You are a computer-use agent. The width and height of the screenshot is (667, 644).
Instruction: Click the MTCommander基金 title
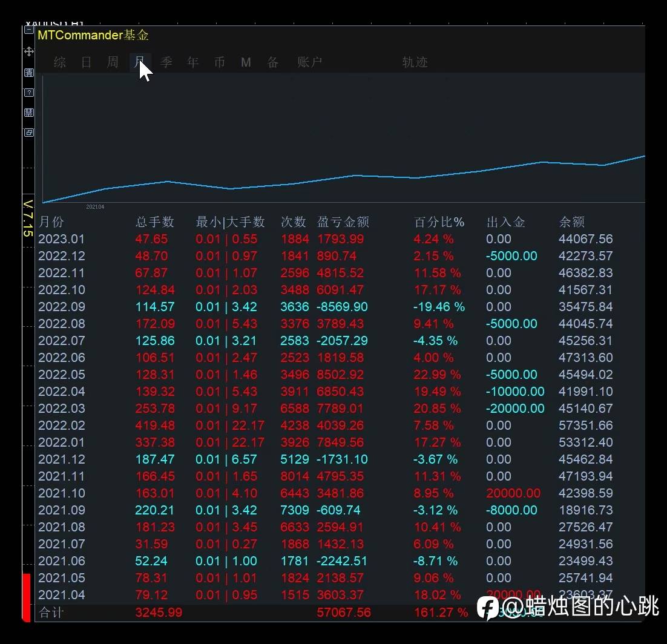(93, 35)
